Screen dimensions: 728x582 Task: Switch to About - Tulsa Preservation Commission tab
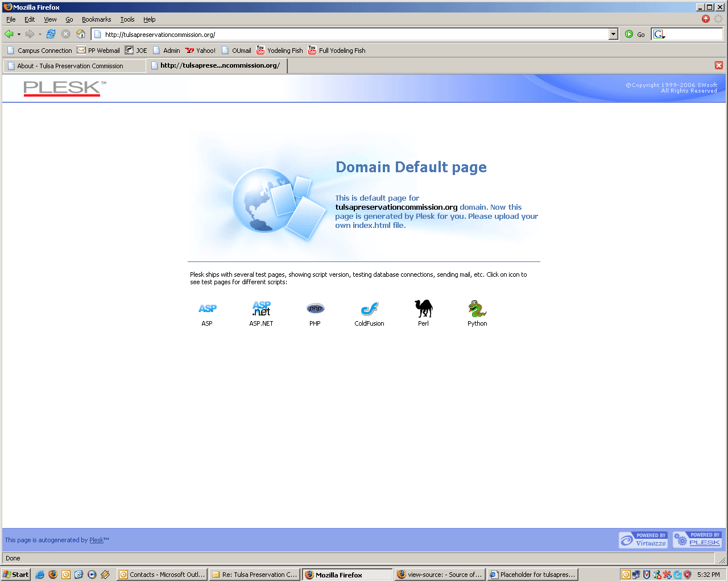click(x=74, y=66)
